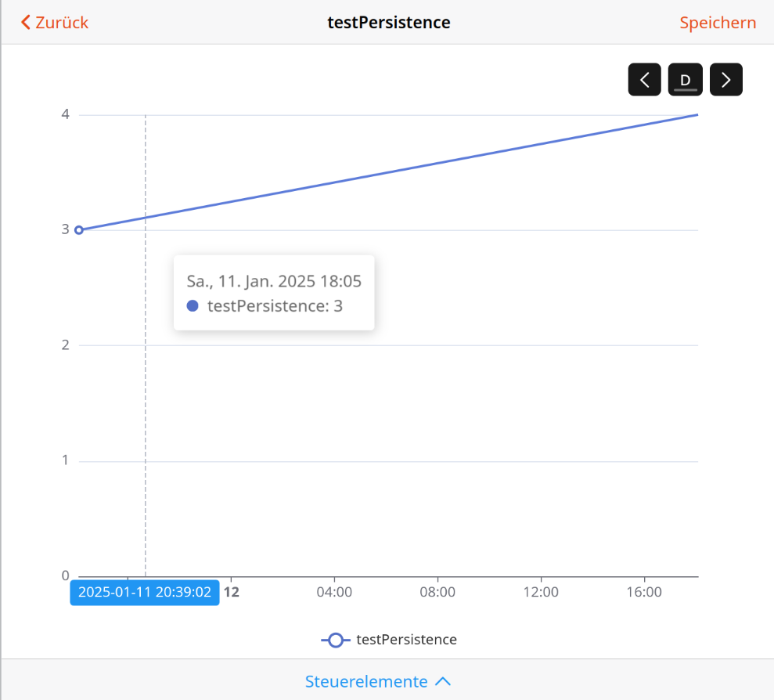This screenshot has width=774, height=700.
Task: Click the Zurück back link text
Action: (x=63, y=23)
